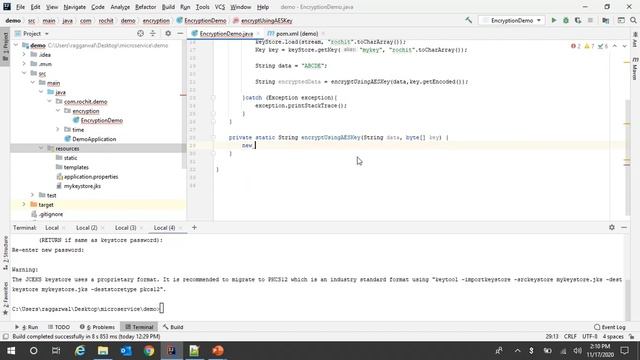Select DemoApplication in the project tree
The height and width of the screenshot is (360, 640).
(94, 139)
